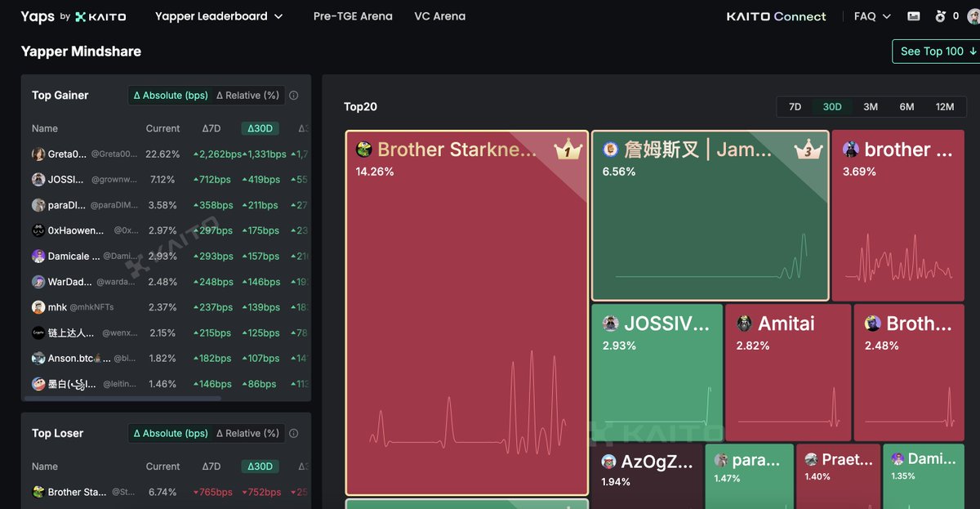The height and width of the screenshot is (509, 980).
Task: Click 765bps loss value for Brother Sta
Action: [213, 492]
